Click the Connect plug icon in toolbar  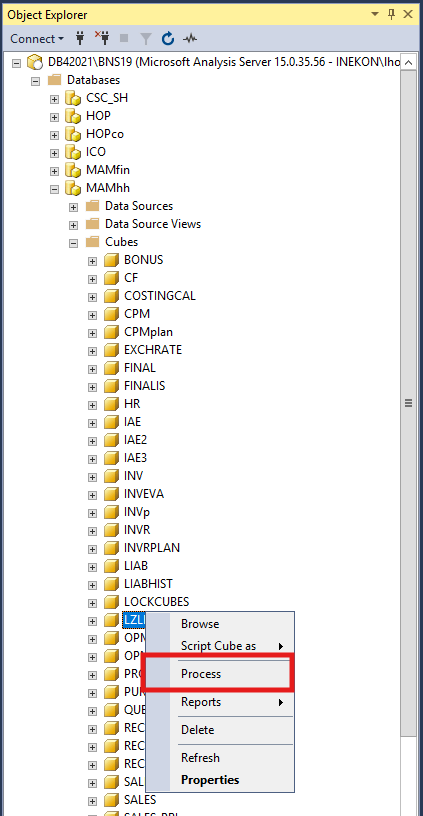click(x=80, y=39)
